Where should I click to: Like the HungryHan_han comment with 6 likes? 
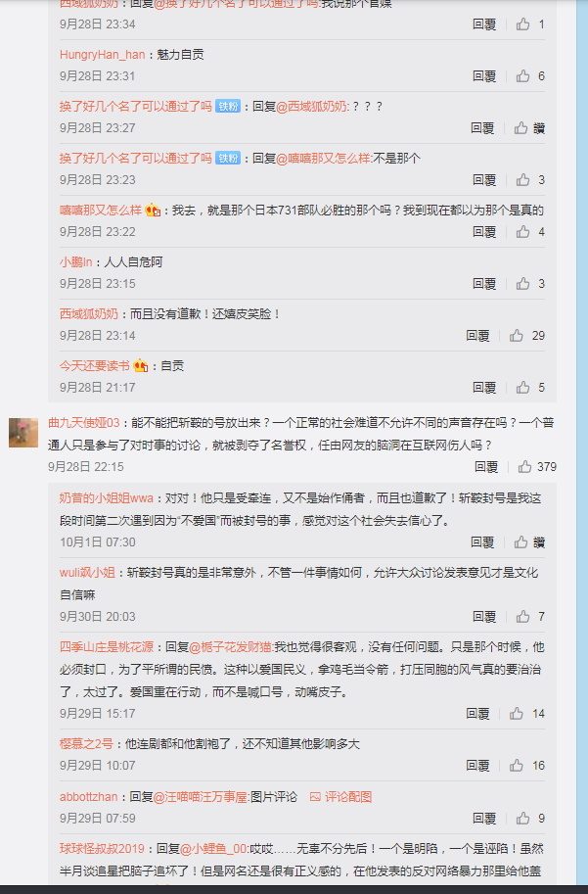pos(522,75)
